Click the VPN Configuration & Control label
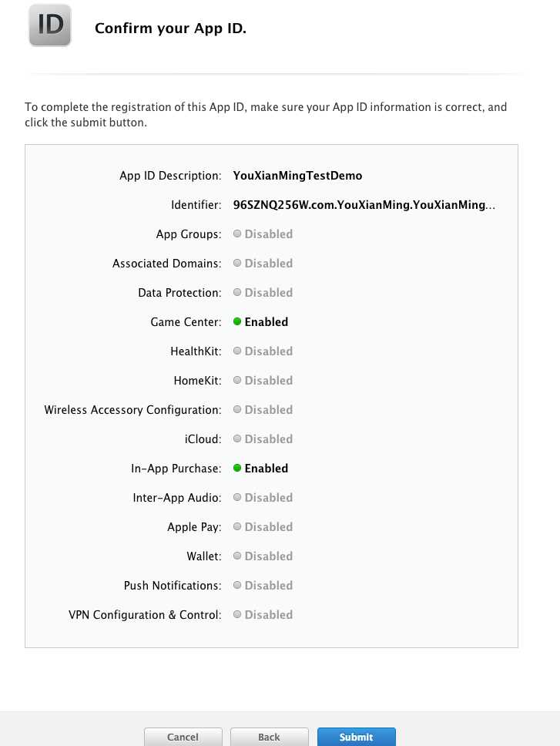The width and height of the screenshot is (560, 746). [145, 615]
